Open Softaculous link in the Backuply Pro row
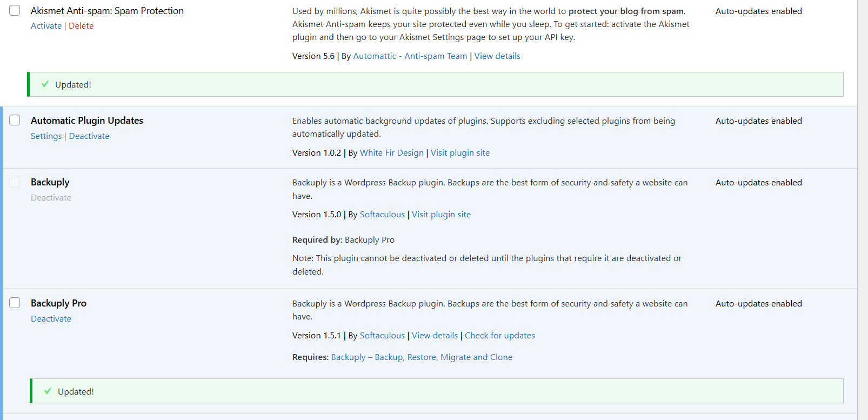 pyautogui.click(x=382, y=336)
